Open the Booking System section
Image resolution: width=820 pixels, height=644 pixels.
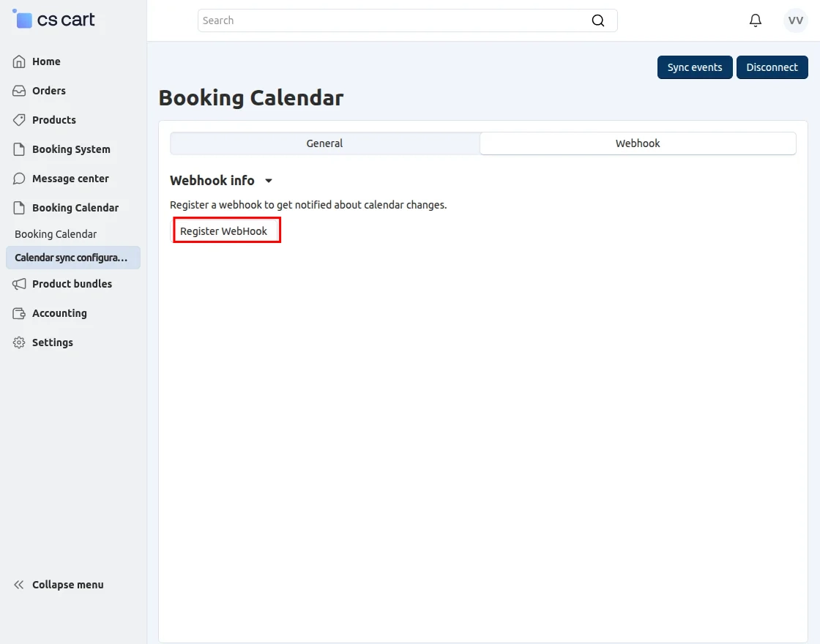tap(70, 149)
